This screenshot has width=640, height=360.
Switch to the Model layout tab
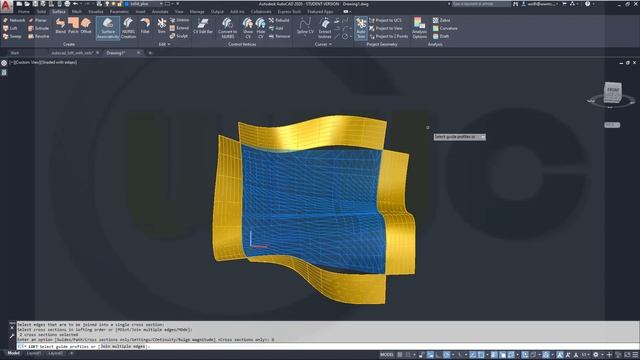click(x=13, y=353)
